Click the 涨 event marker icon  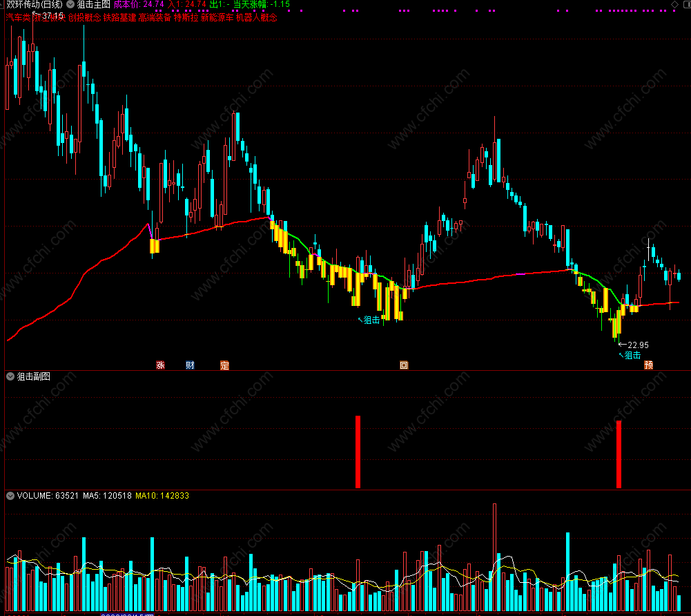pos(160,365)
